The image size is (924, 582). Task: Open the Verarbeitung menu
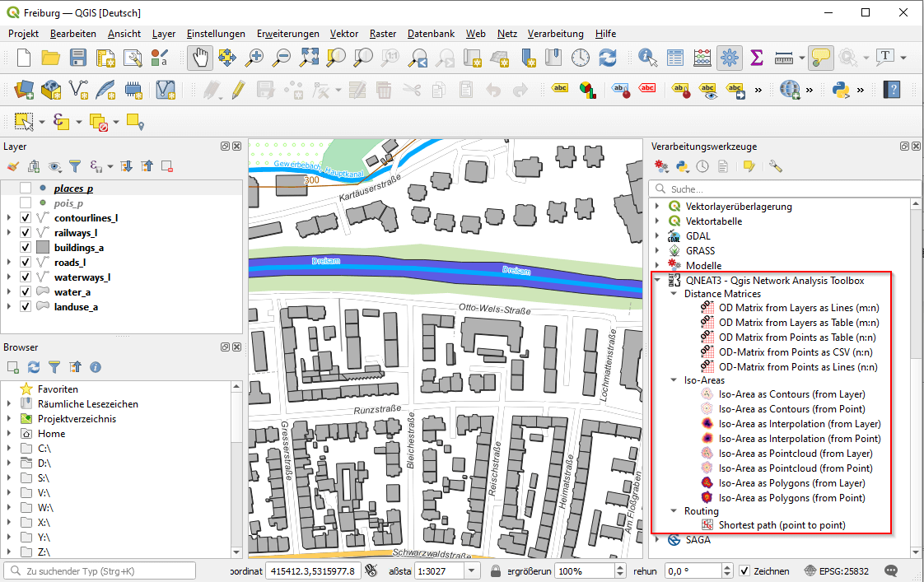point(555,34)
